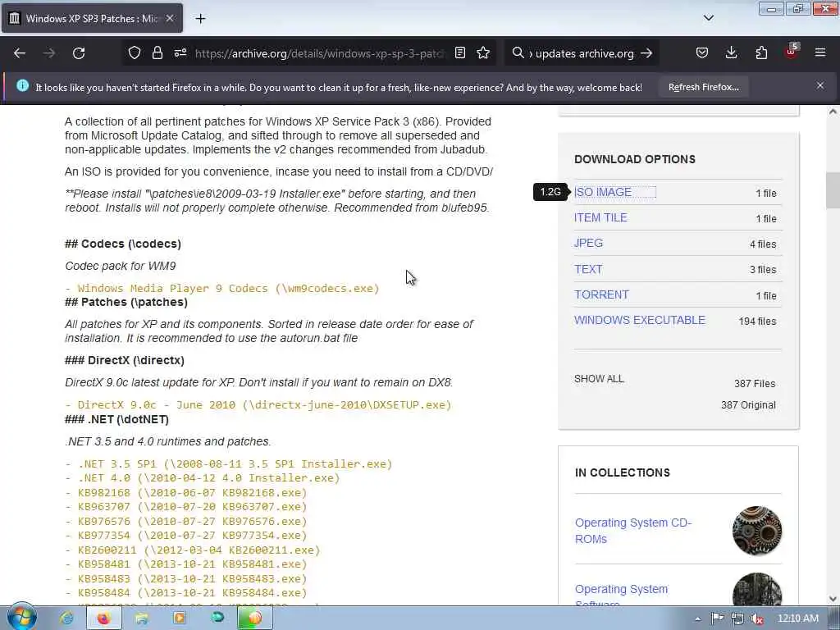Click SHOW ALL download files
Image resolution: width=840 pixels, height=630 pixels.
point(599,379)
